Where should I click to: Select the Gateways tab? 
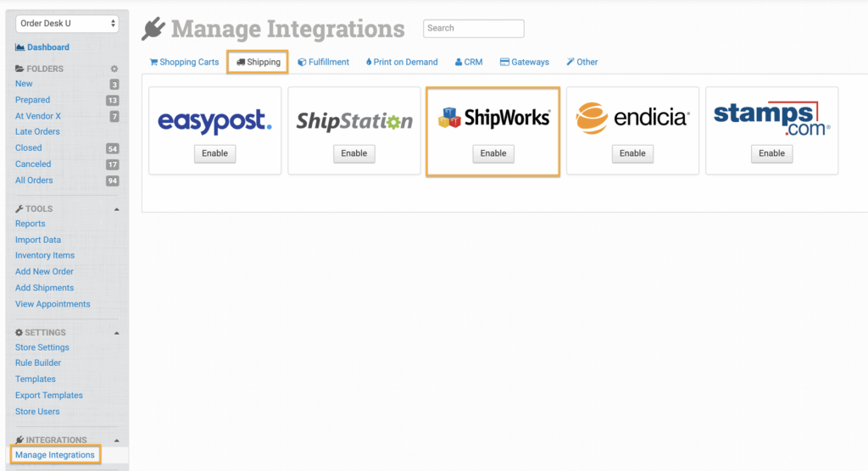click(x=525, y=62)
